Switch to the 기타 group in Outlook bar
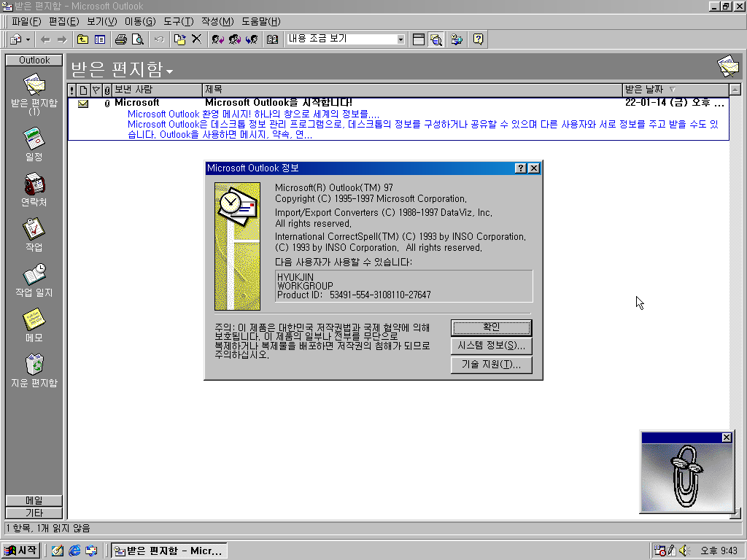This screenshot has width=747, height=560. (34, 513)
